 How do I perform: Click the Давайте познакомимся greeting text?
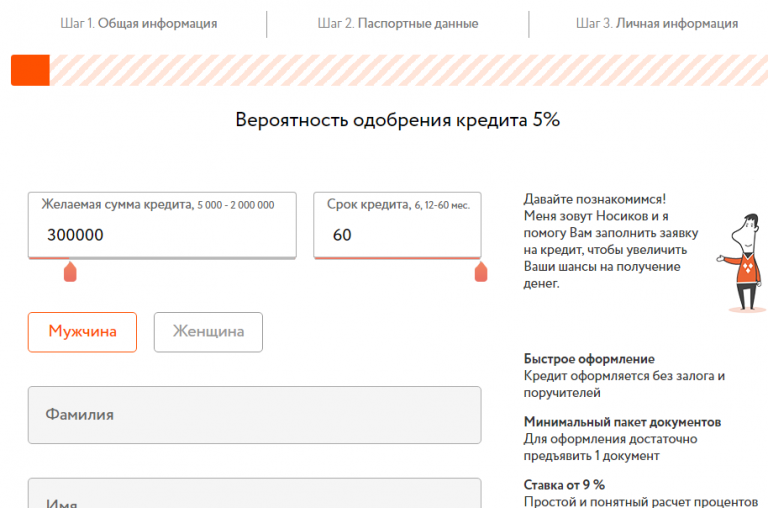pos(594,200)
